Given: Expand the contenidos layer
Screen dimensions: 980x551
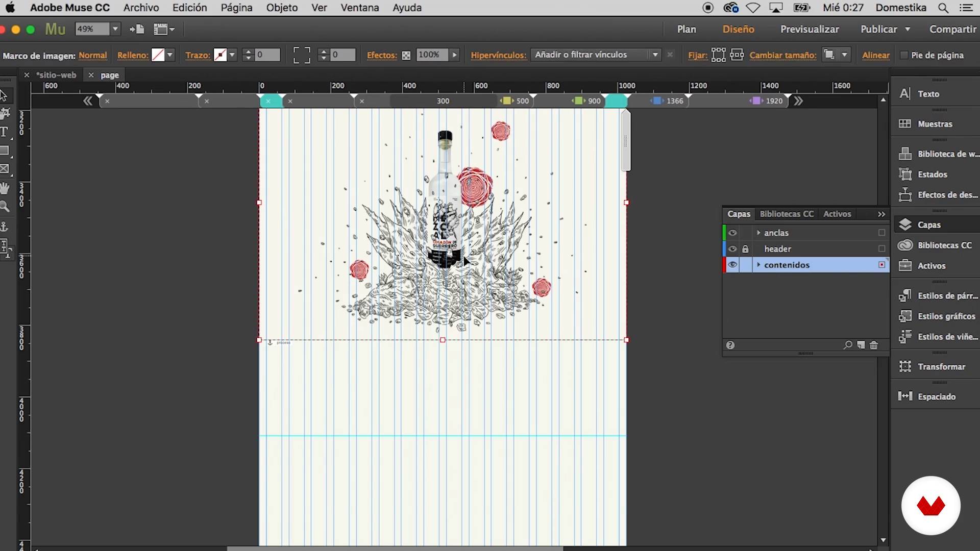Looking at the screenshot, I should (758, 265).
